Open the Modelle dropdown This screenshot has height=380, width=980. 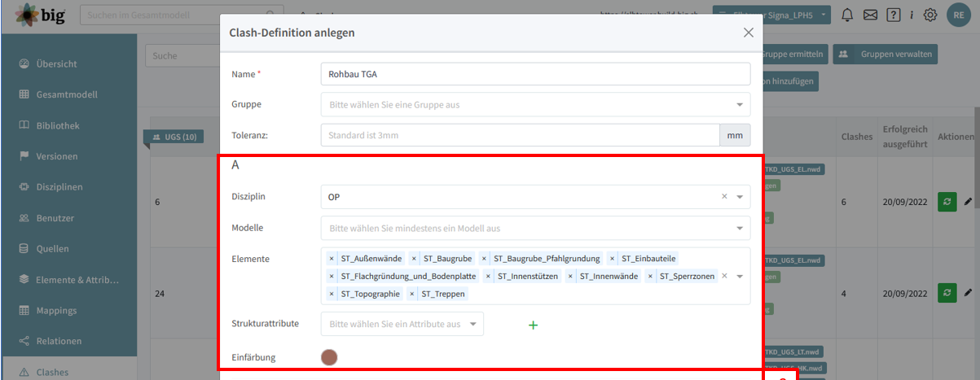pyautogui.click(x=535, y=228)
